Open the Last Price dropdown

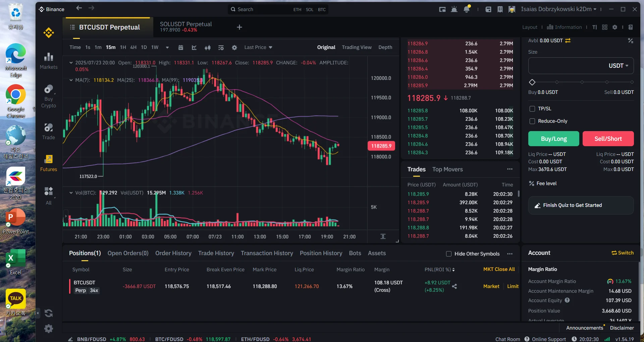coord(258,47)
